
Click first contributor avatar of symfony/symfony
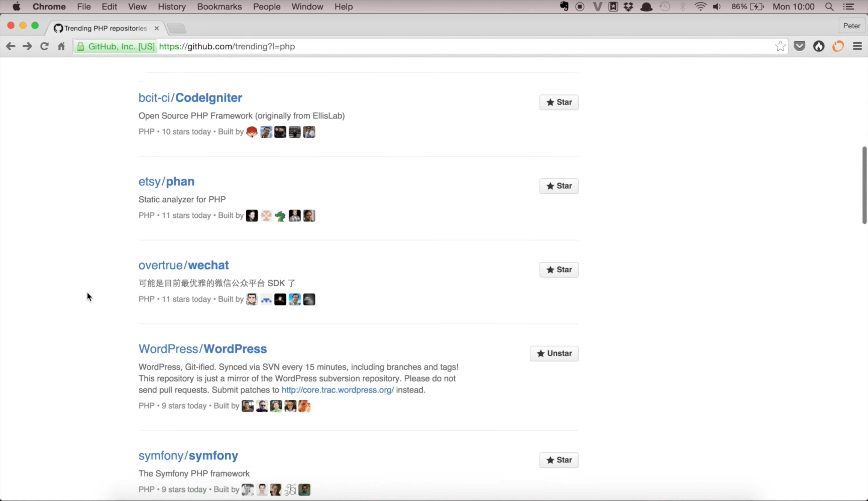[x=247, y=490]
